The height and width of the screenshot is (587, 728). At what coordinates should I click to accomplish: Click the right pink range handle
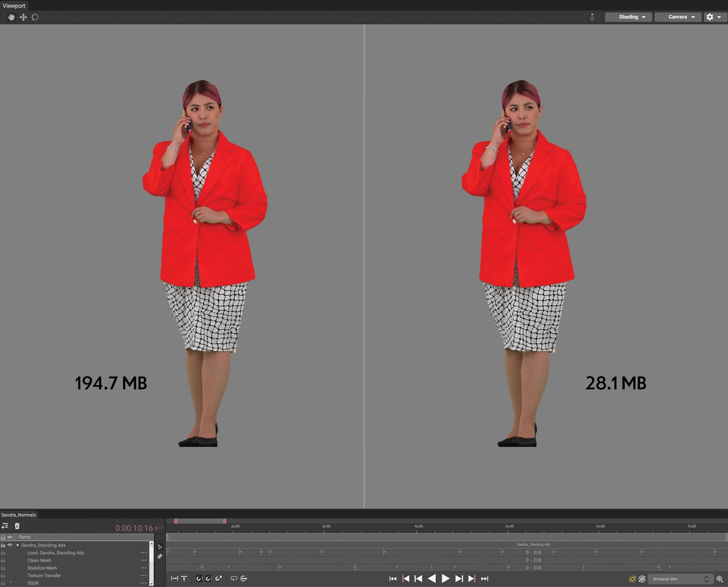[225, 521]
